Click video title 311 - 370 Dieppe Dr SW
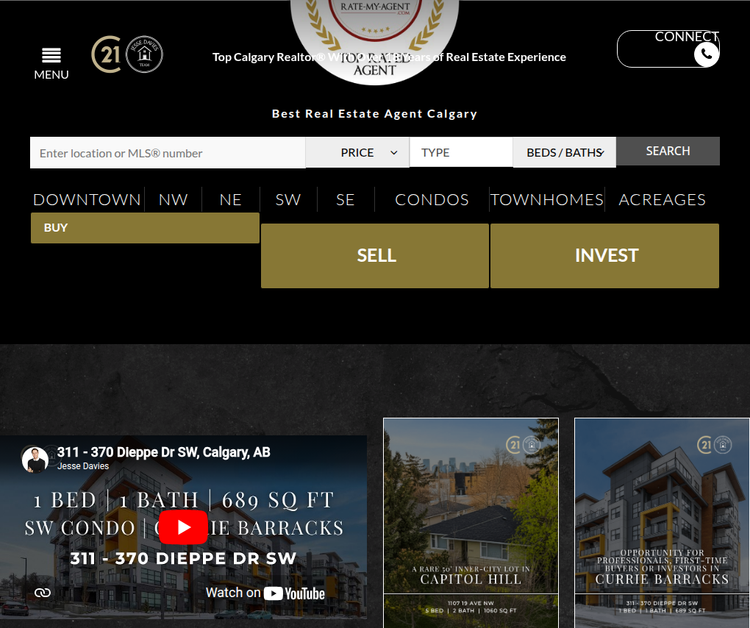Image resolution: width=750 pixels, height=628 pixels. [x=164, y=452]
